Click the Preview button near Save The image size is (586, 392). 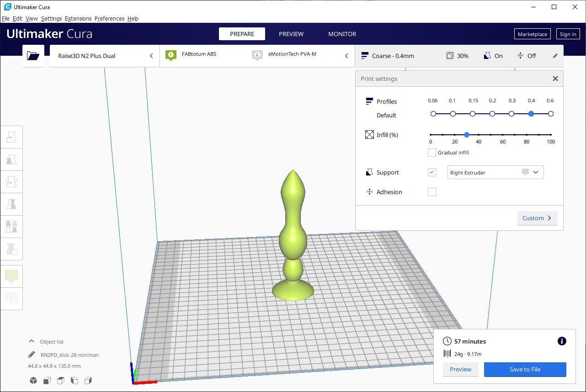pos(460,369)
